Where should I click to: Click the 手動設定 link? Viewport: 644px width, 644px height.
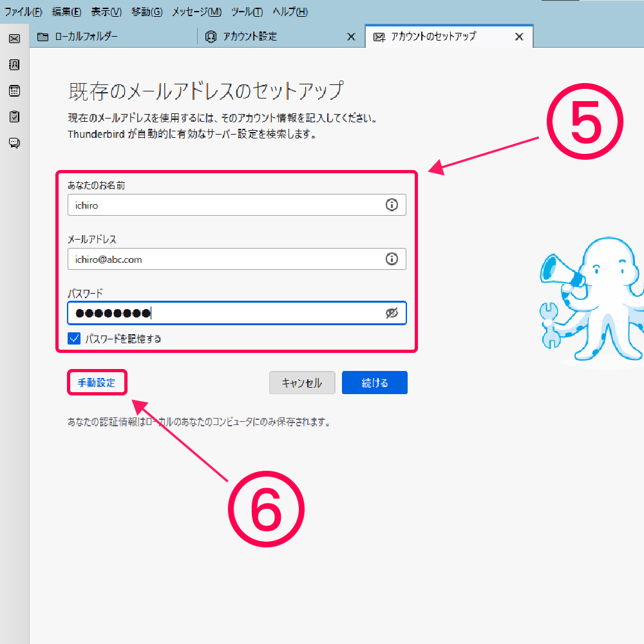click(x=97, y=383)
